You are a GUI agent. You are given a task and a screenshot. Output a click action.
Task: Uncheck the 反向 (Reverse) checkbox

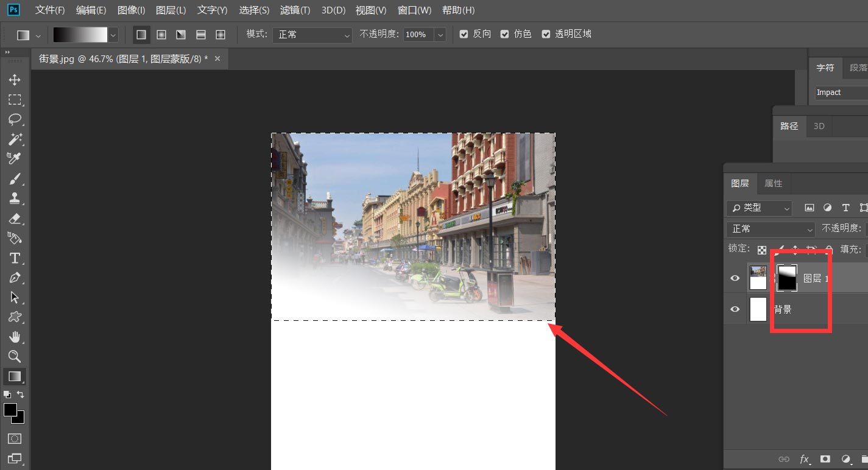pyautogui.click(x=464, y=34)
